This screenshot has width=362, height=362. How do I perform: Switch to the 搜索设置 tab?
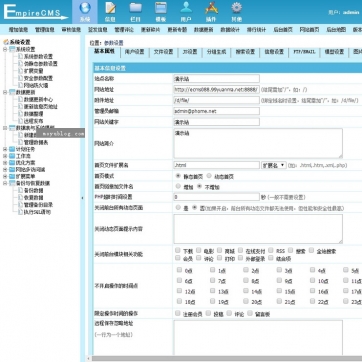[x=245, y=52]
